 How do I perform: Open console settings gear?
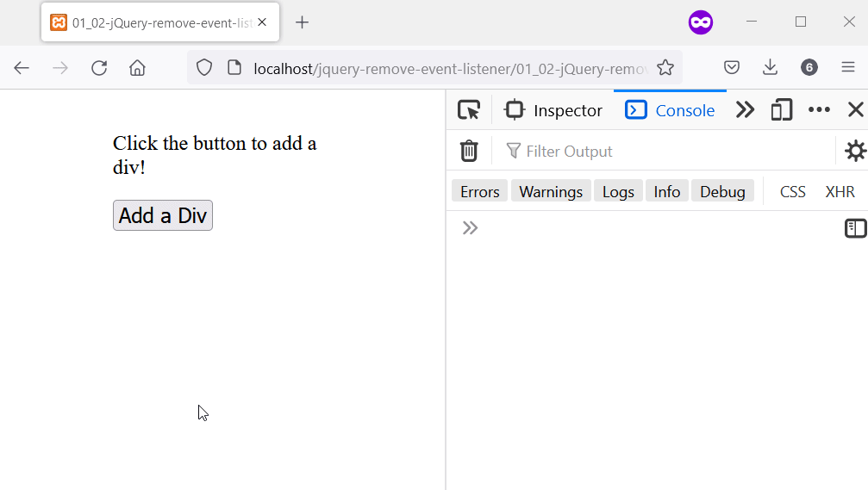coord(855,152)
